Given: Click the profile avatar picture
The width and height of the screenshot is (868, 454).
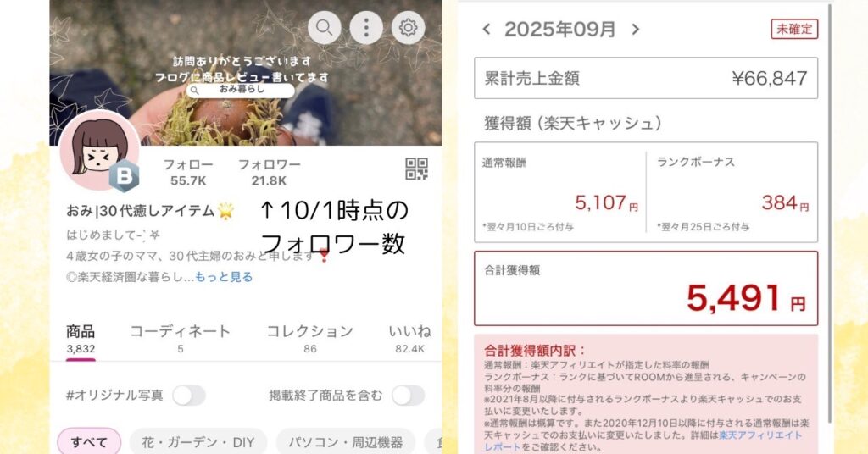Looking at the screenshot, I should click(x=100, y=150).
